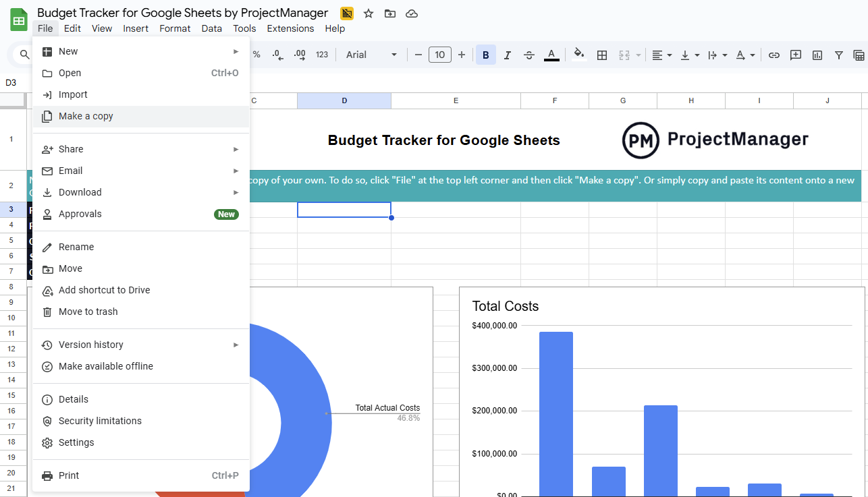Open the Extensions menu

tap(290, 28)
